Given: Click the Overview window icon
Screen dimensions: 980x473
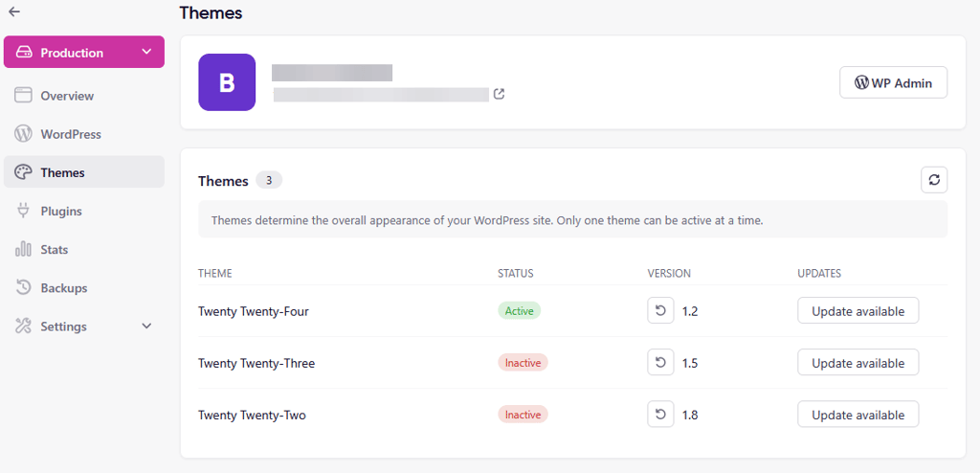Looking at the screenshot, I should coord(23,96).
